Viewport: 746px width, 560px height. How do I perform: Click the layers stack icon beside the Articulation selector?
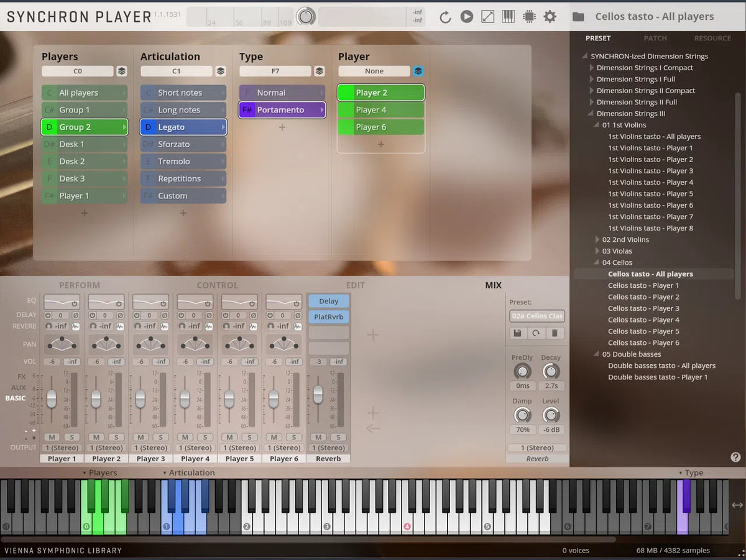point(221,71)
